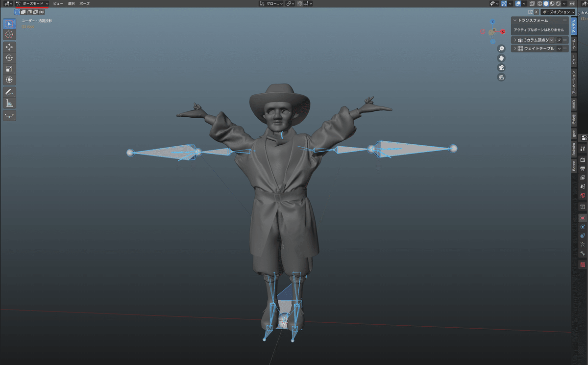Viewport: 588px width, 365px height.
Task: Open the overlays options dropdown arrow
Action: (524, 3)
